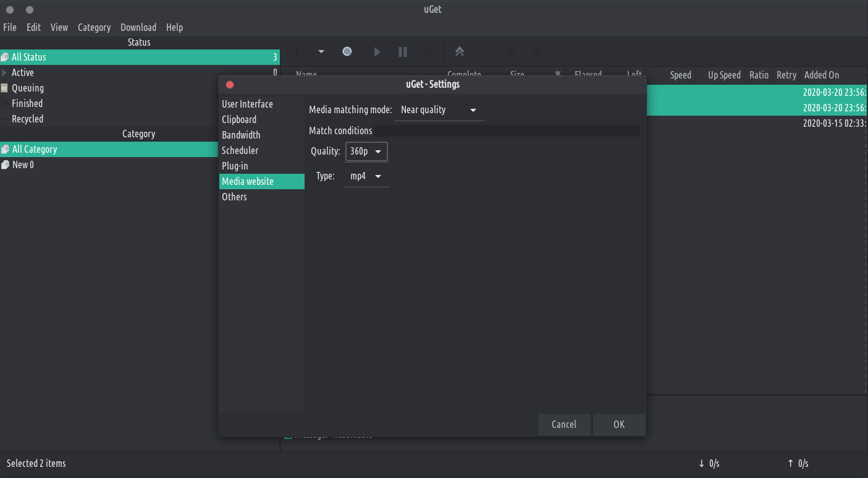Click the Category panel header
Image resolution: width=868 pixels, height=478 pixels.
pyautogui.click(x=139, y=134)
